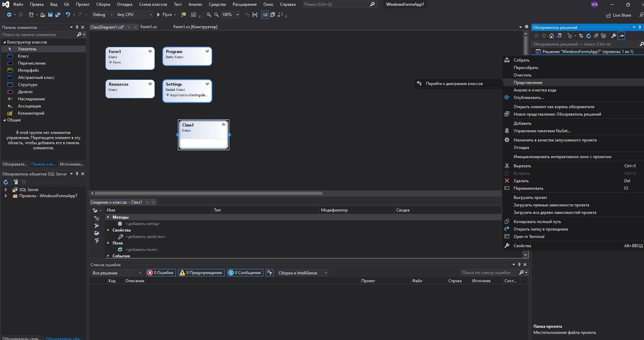Image resolution: width=644 pixels, height=340 pixels.
Task: Expand the SQL Server tree node
Action: 6,190
